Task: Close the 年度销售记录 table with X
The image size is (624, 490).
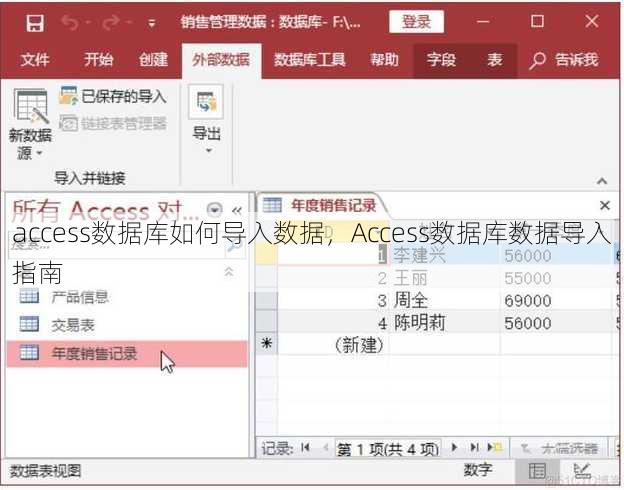Action: coord(604,205)
